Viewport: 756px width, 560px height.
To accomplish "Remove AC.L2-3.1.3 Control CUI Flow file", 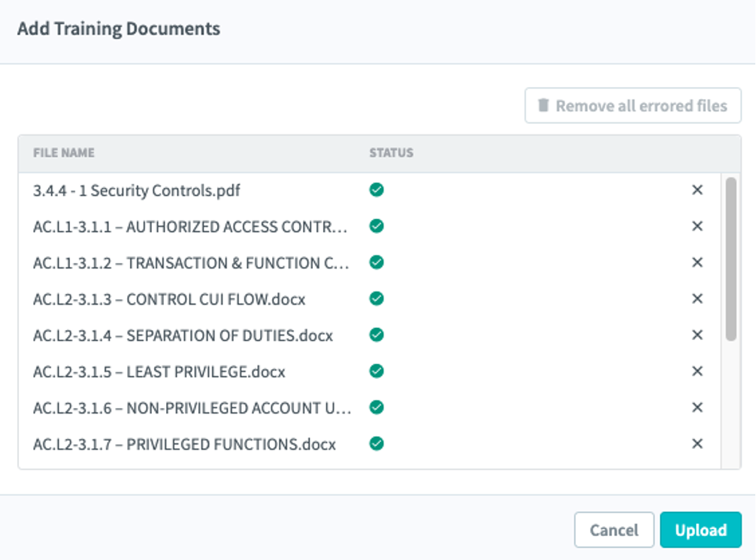I will tap(697, 299).
